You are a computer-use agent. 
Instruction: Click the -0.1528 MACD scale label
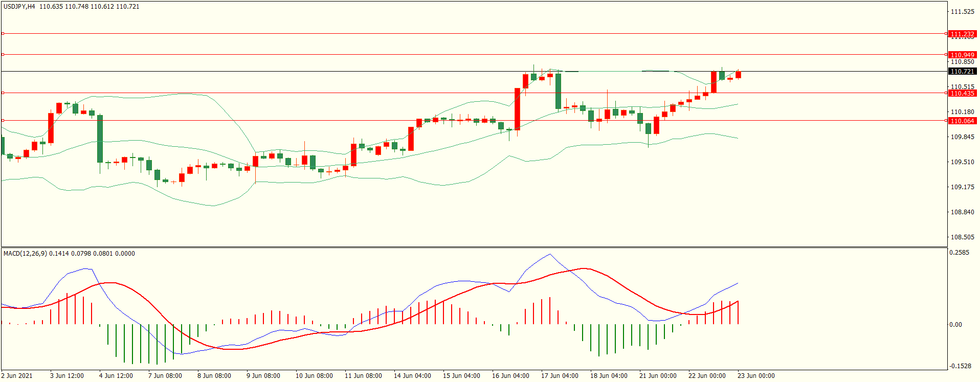click(x=960, y=366)
